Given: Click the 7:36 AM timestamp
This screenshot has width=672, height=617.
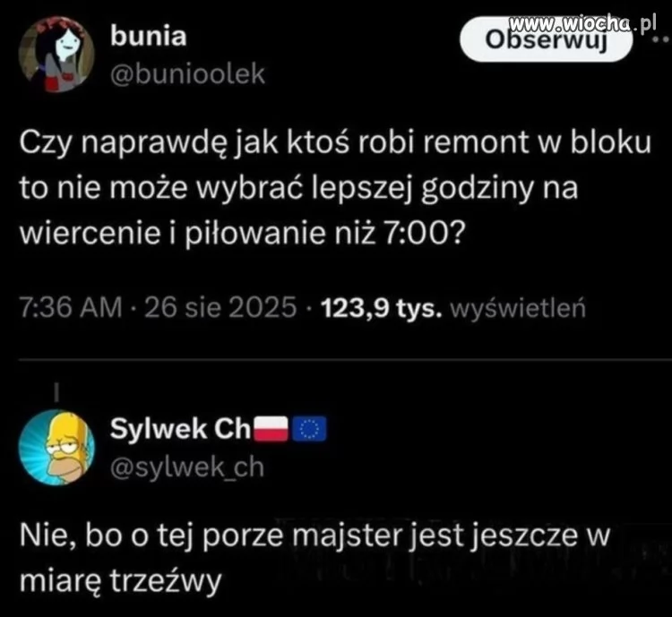Looking at the screenshot, I should 71,307.
